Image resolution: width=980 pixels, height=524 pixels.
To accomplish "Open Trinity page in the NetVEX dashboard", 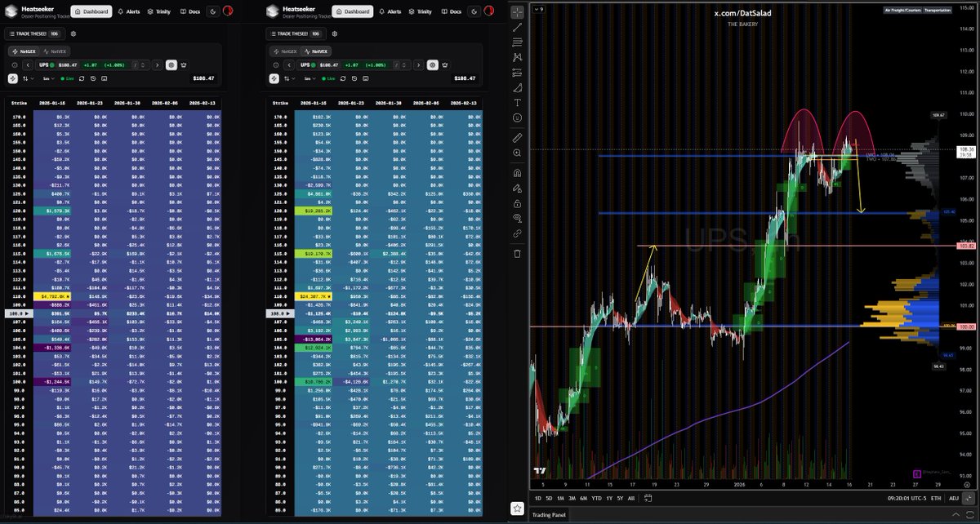I will 420,11.
